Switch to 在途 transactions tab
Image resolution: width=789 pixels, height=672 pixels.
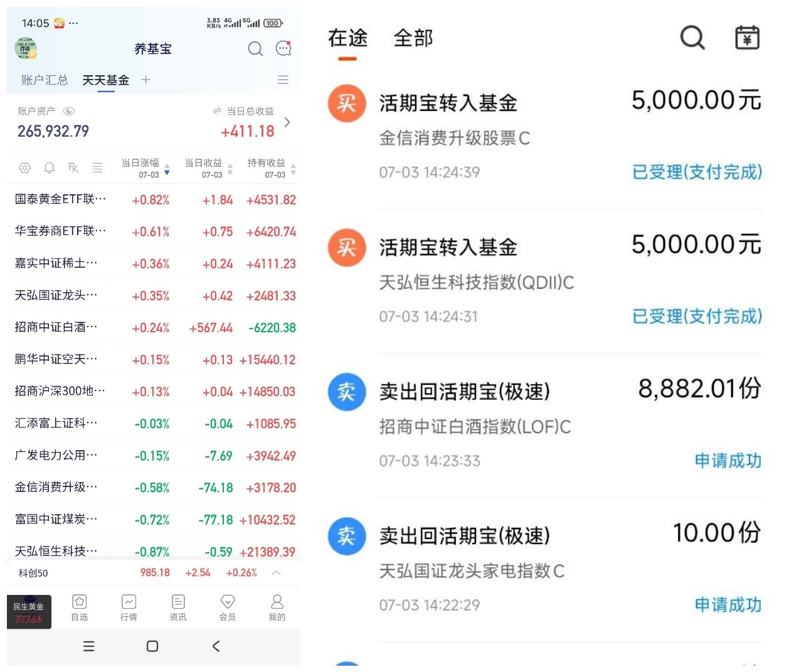[x=348, y=38]
